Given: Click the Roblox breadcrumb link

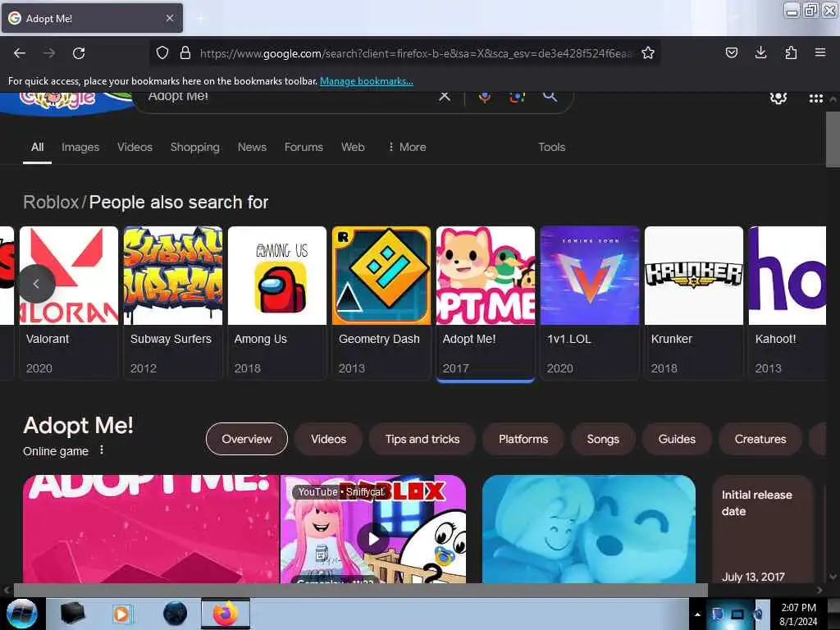Looking at the screenshot, I should tap(51, 202).
